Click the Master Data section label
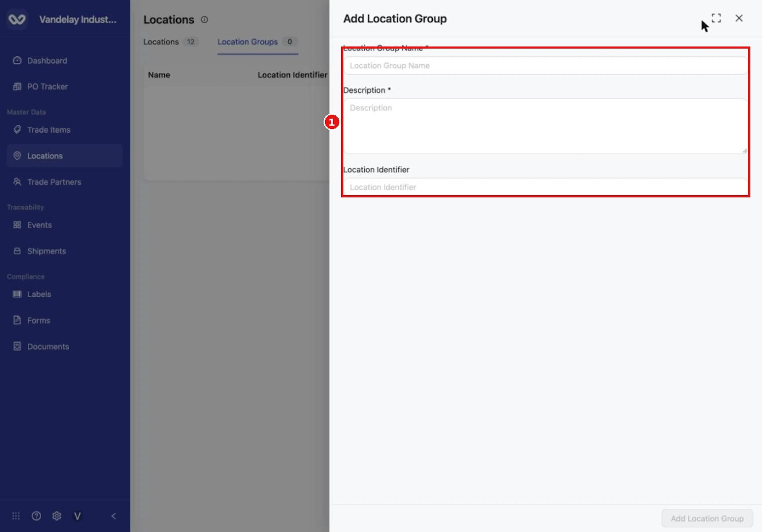 [26, 112]
